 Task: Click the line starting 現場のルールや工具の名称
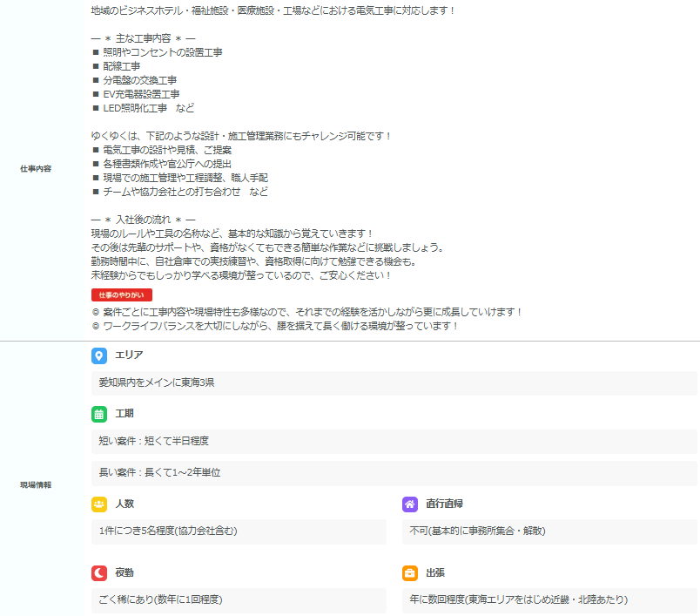pos(232,234)
